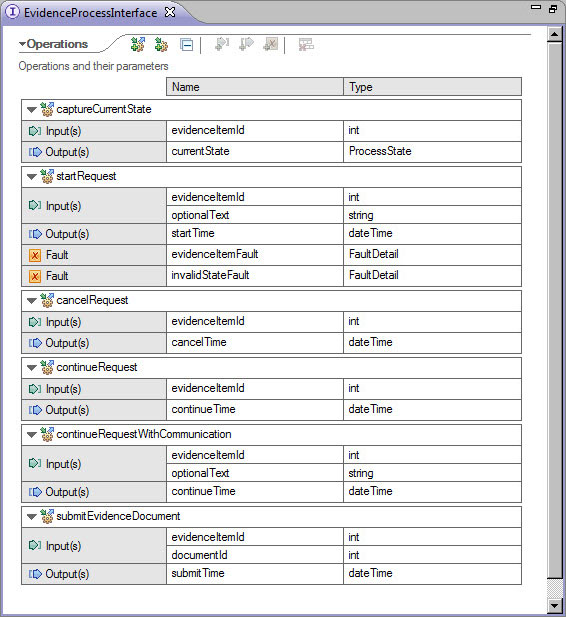
Task: Collapse the startRequest operation
Action: point(32,177)
